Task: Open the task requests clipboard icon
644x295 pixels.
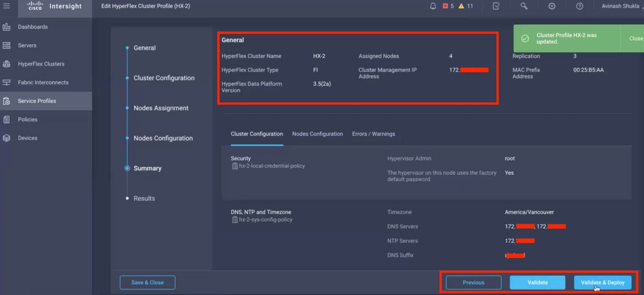Action: coord(496,6)
